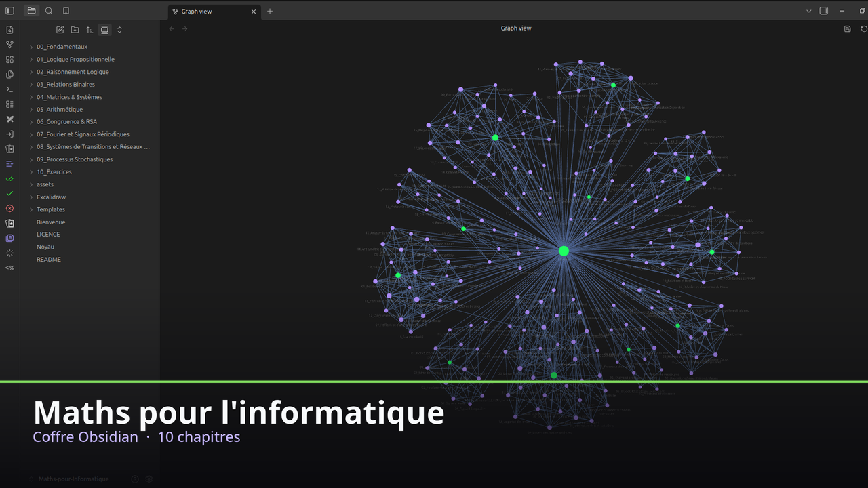Close the Graph view tab
The height and width of the screenshot is (488, 868).
point(254,12)
